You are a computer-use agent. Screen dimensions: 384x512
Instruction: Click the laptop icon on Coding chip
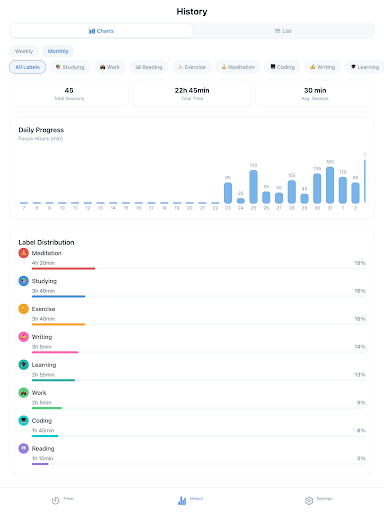point(273,67)
